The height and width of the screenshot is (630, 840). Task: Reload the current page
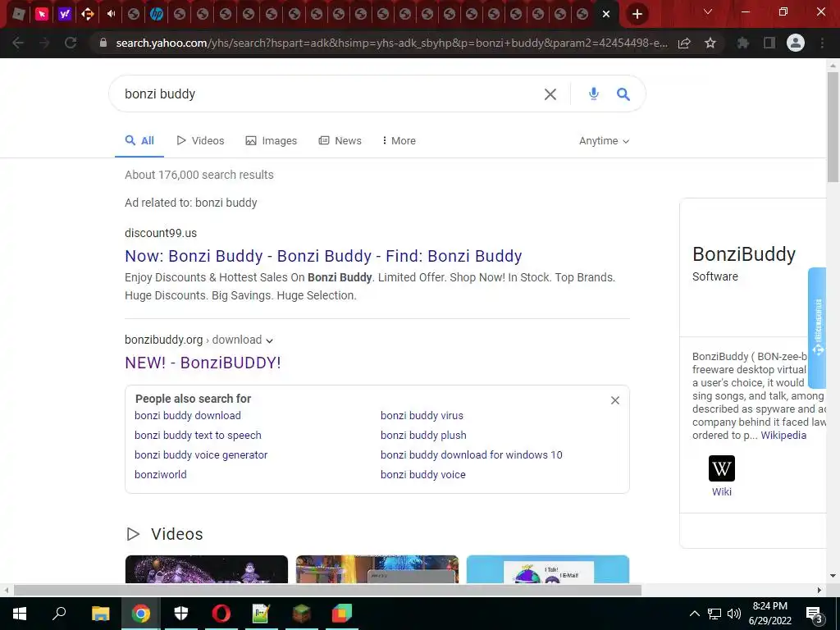[x=71, y=43]
